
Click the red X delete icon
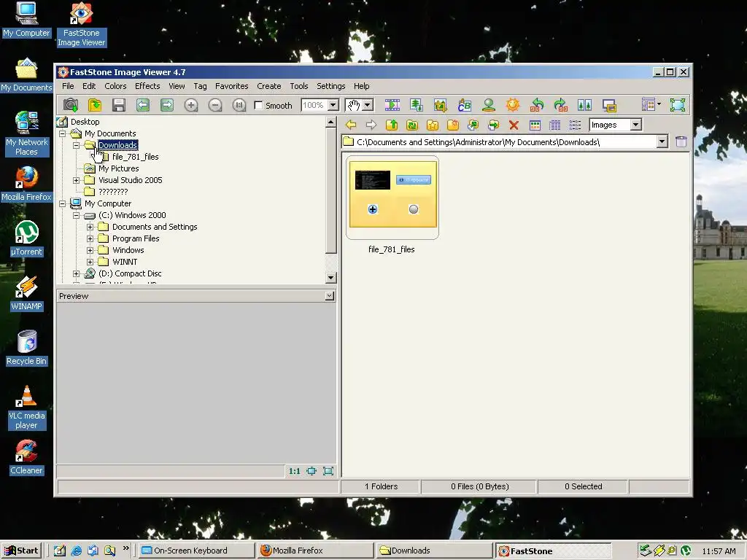click(514, 125)
